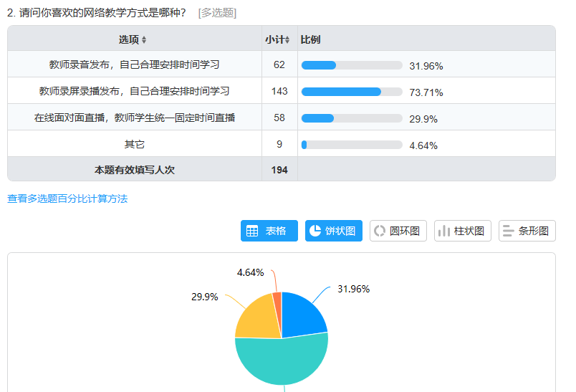Click the [多选题] tag
The height and width of the screenshot is (392, 576).
coord(217,13)
